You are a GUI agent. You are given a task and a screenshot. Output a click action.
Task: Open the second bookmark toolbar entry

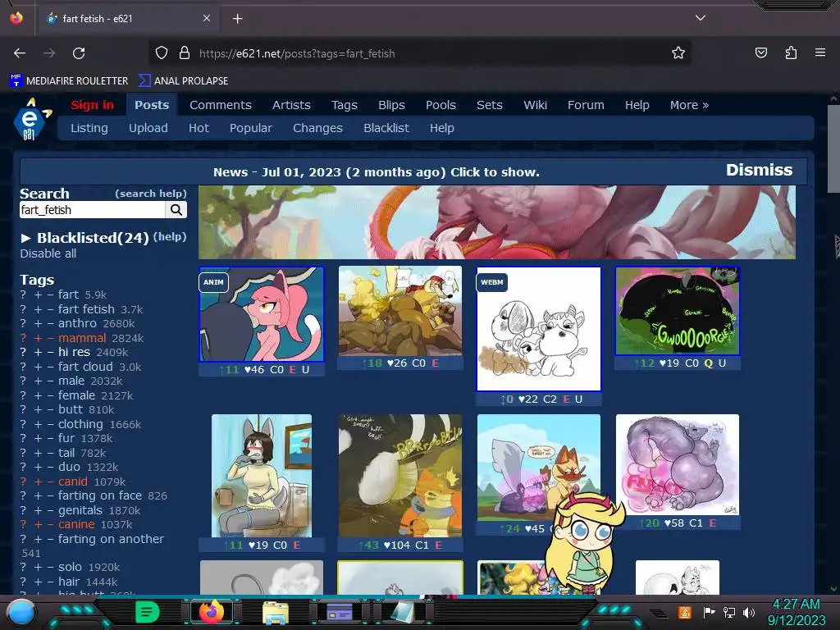[183, 81]
